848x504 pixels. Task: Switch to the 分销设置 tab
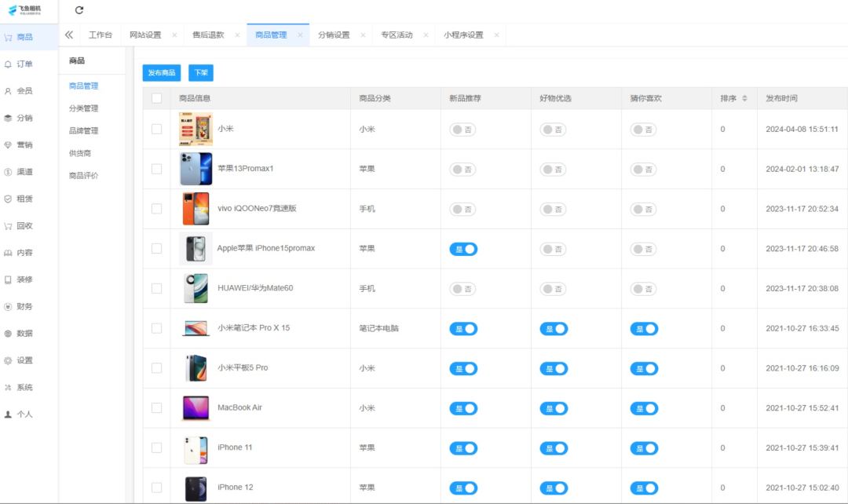pos(334,35)
